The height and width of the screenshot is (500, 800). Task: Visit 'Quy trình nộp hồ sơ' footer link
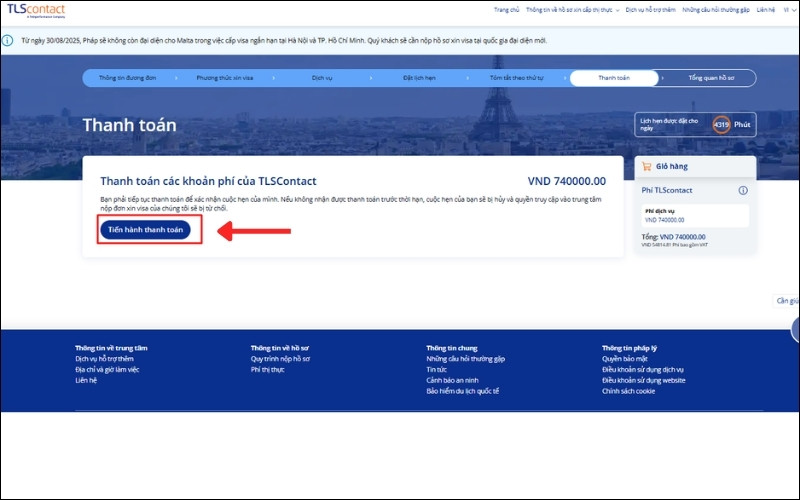coord(280,358)
